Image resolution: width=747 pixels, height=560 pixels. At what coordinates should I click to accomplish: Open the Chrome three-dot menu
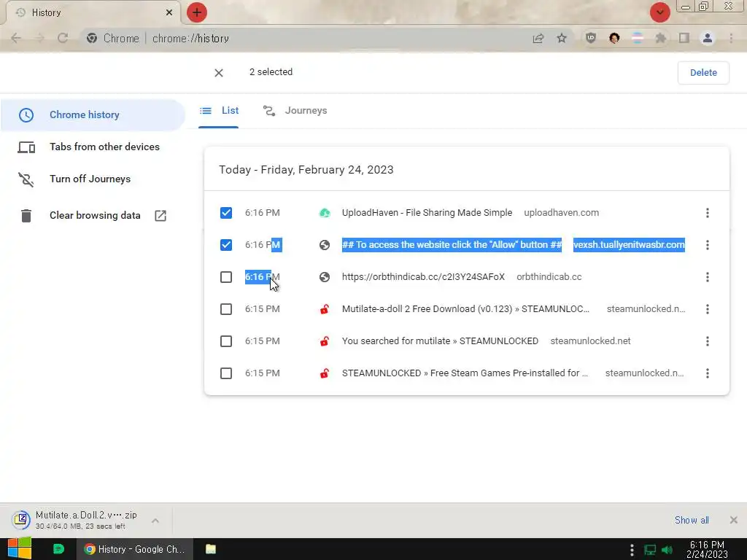tap(731, 38)
